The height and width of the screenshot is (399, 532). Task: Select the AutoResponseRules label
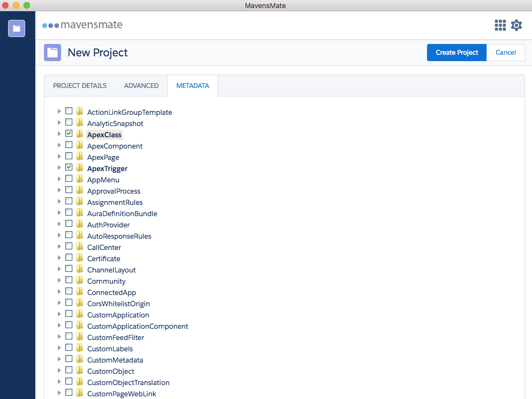119,236
